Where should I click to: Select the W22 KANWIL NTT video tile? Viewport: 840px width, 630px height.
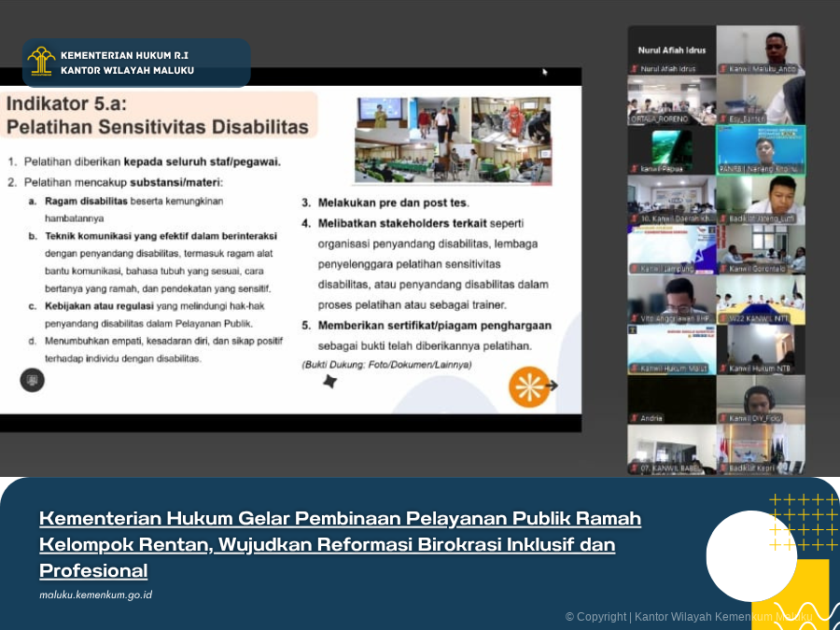point(761,300)
